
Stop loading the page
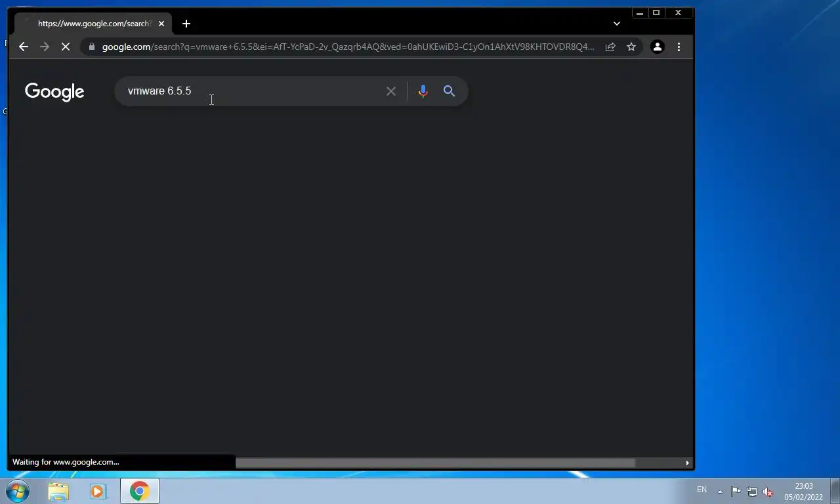pos(66,47)
